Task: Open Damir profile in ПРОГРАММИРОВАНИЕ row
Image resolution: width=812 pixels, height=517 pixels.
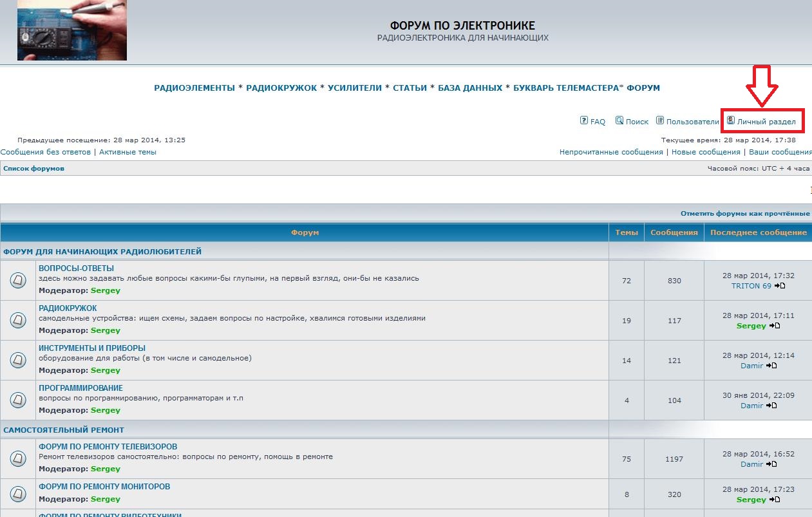Action: pyautogui.click(x=751, y=406)
